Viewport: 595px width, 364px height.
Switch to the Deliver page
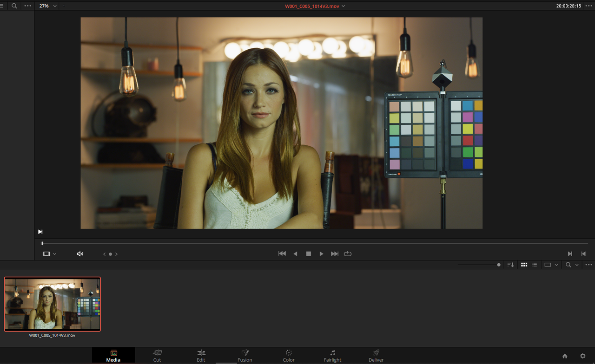click(x=376, y=356)
